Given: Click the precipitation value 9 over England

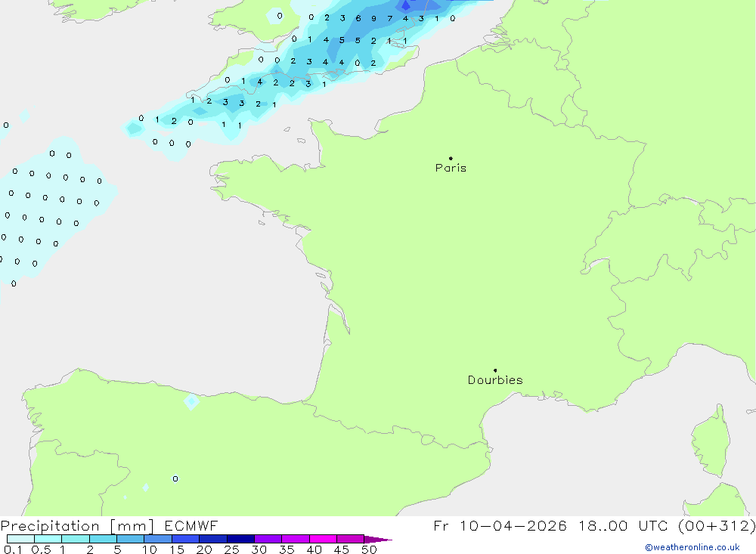Looking at the screenshot, I should [373, 19].
